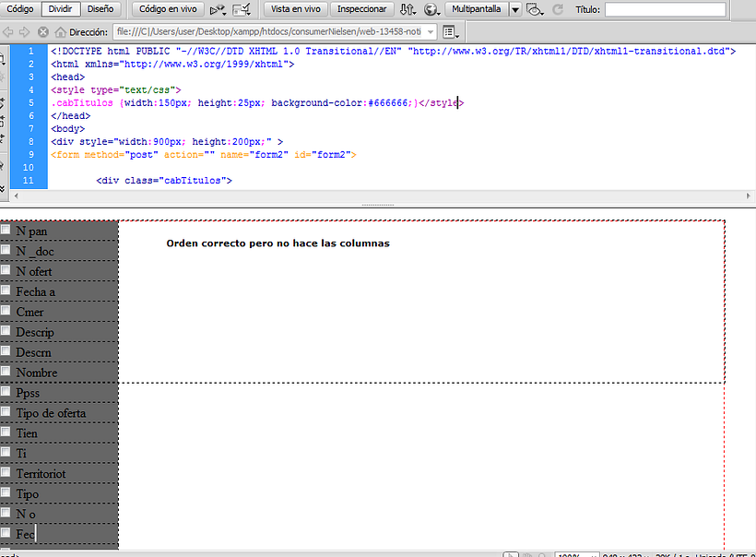Open the live view options list icon

(x=450, y=32)
